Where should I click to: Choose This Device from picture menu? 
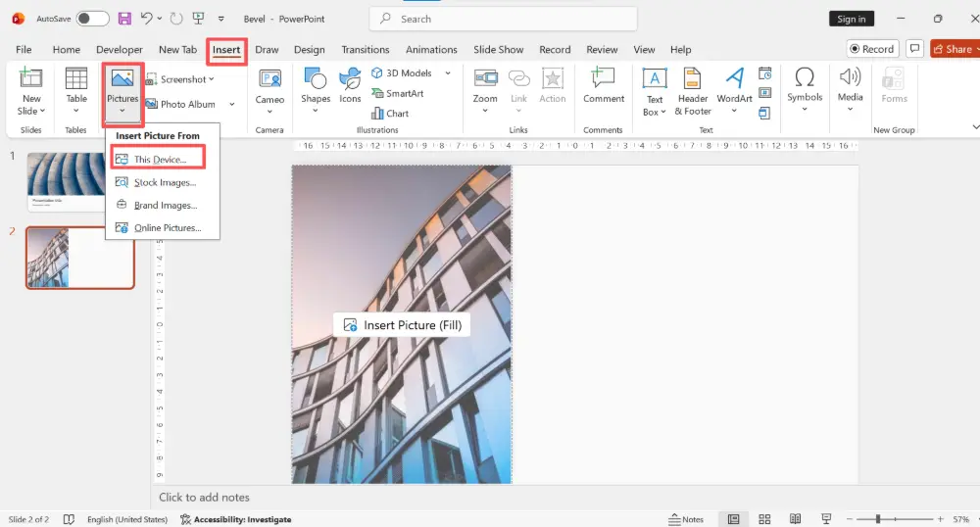pos(158,160)
